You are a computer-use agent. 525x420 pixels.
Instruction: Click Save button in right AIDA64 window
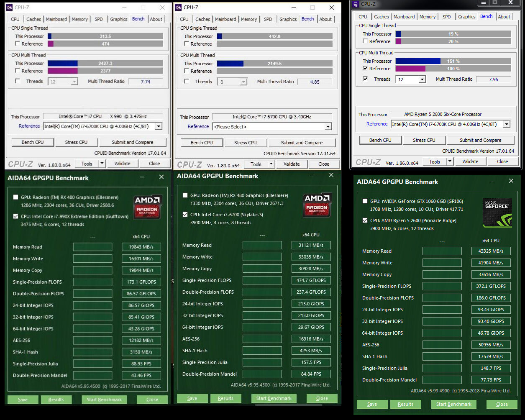pos(372,404)
